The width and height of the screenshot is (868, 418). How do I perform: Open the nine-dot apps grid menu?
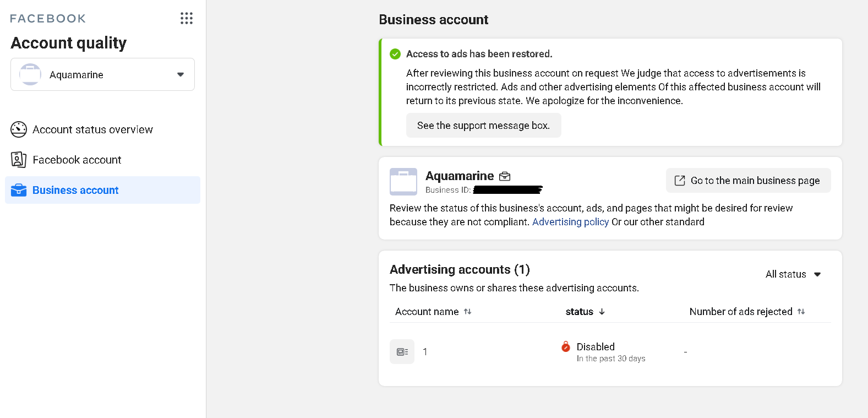pyautogui.click(x=187, y=18)
